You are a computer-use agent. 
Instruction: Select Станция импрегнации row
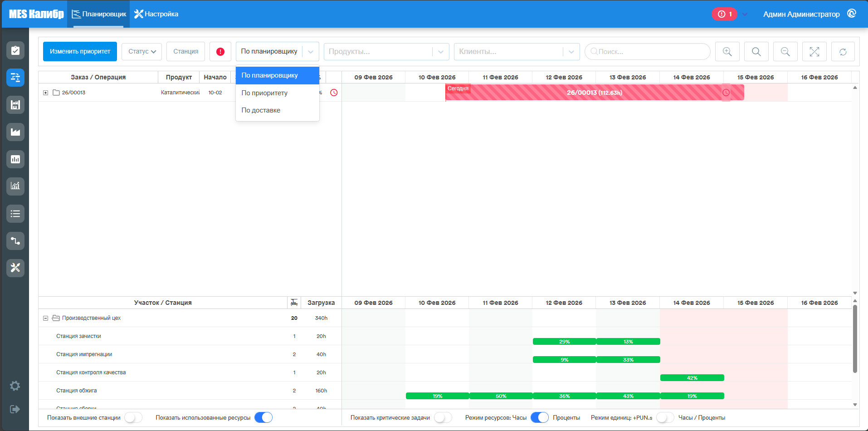coord(190,354)
